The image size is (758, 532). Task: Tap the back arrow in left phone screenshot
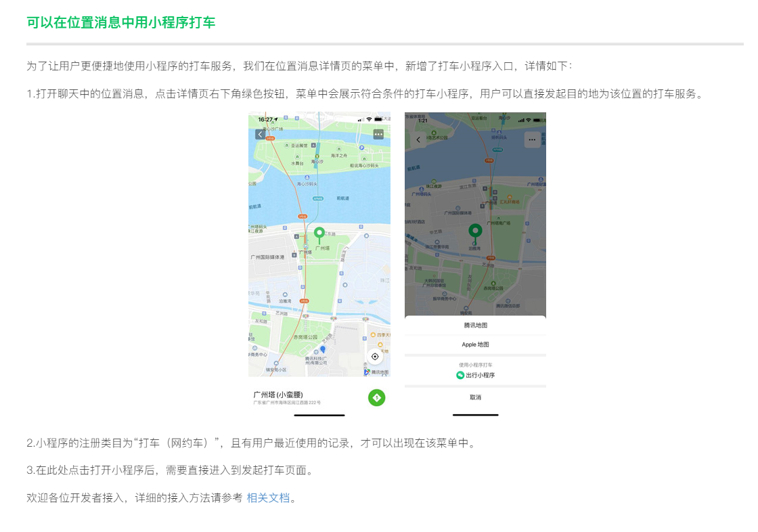click(x=260, y=135)
